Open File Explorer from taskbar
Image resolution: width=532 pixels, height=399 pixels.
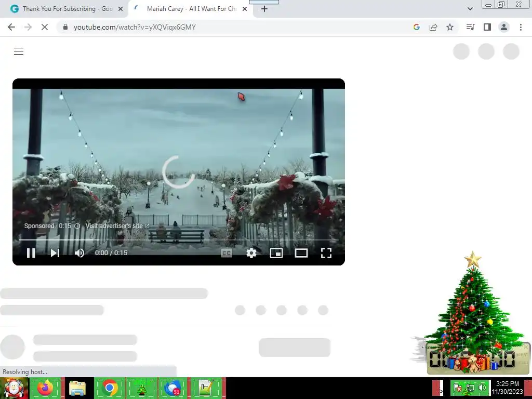[77, 388]
